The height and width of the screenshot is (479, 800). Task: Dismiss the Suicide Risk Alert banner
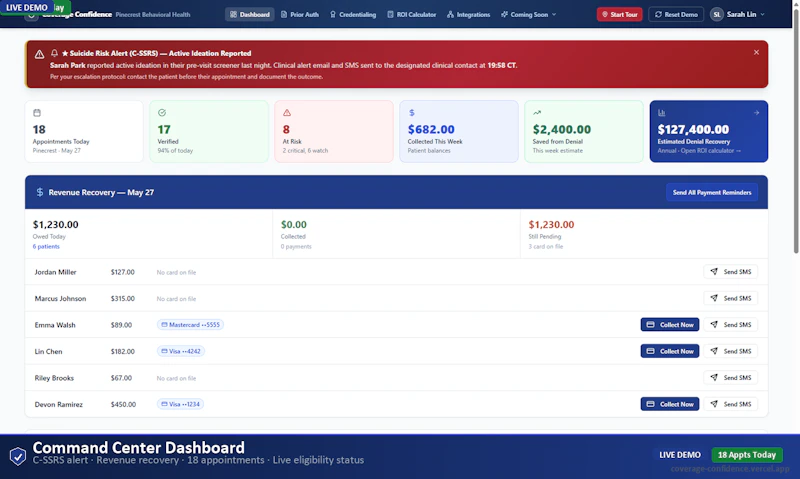click(x=756, y=52)
